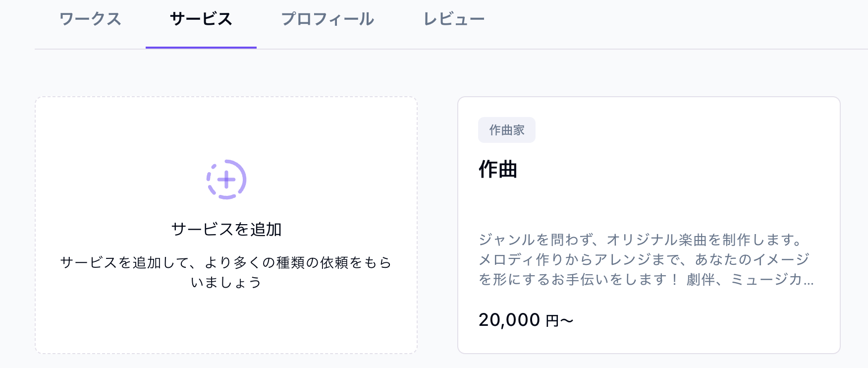Open the 作曲 service title
Screen dimensions: 868x368
click(498, 169)
